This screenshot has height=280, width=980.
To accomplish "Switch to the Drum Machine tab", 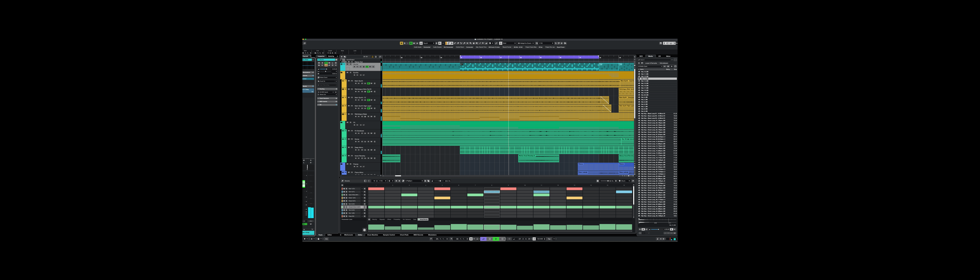I will [373, 235].
